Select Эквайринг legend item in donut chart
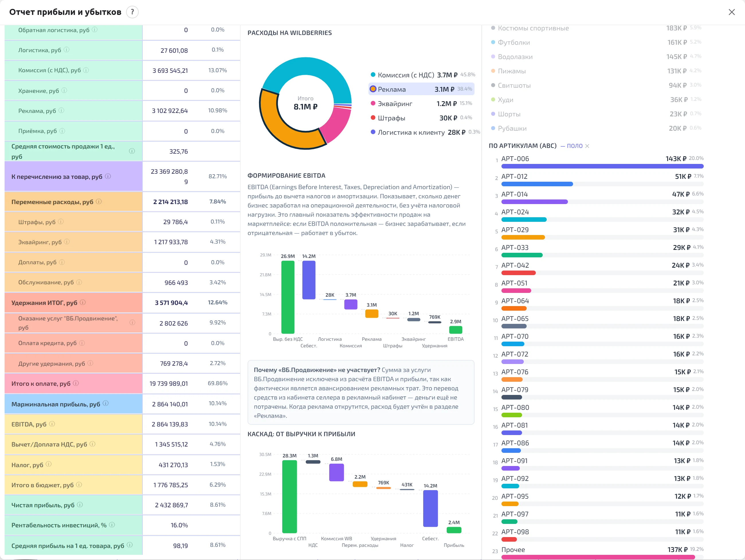 421,103
